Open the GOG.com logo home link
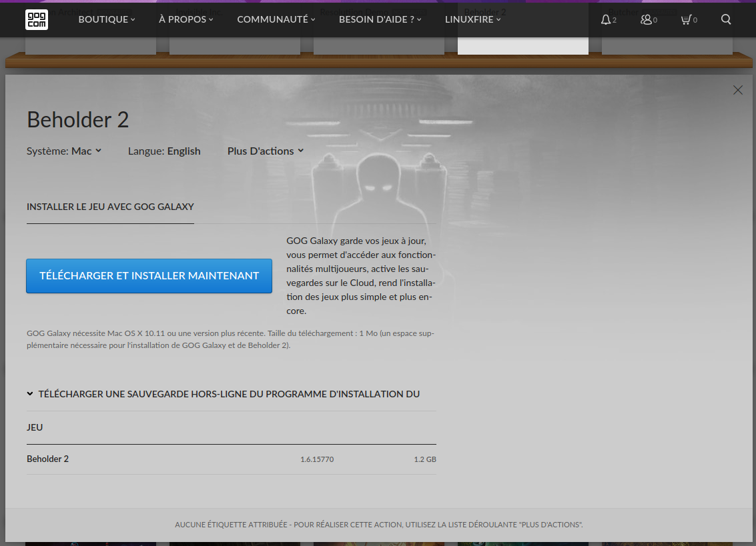Viewport: 756px width, 546px height. pos(37,19)
